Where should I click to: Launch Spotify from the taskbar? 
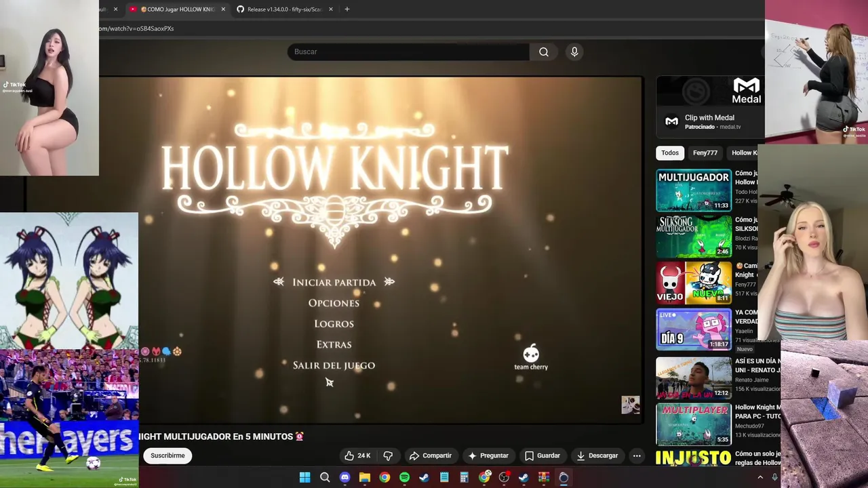tap(404, 478)
